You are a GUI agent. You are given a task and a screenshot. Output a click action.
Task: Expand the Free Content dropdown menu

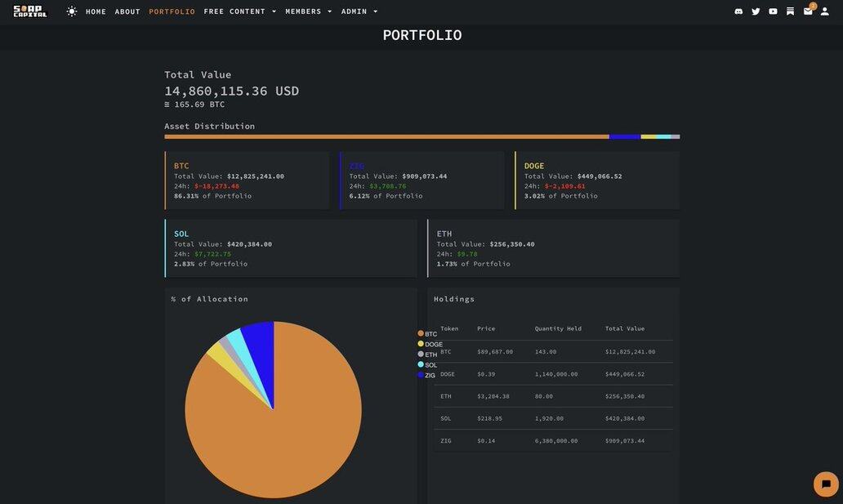point(240,11)
